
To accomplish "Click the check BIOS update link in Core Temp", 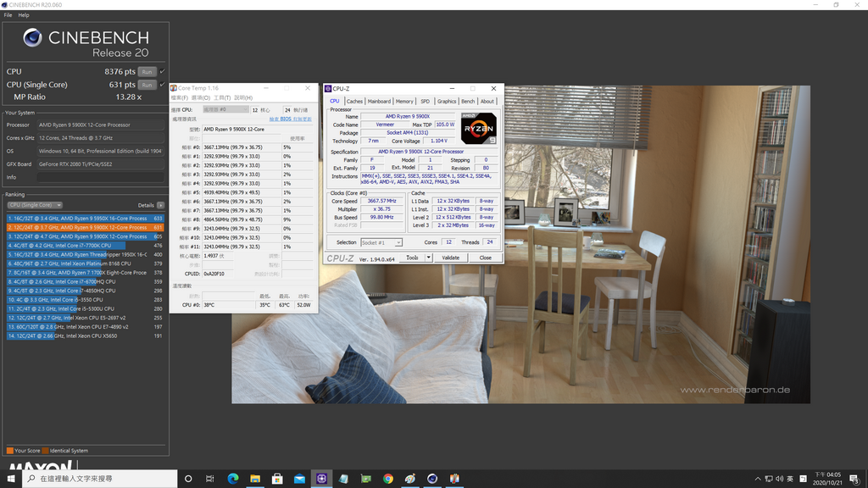I will point(290,119).
